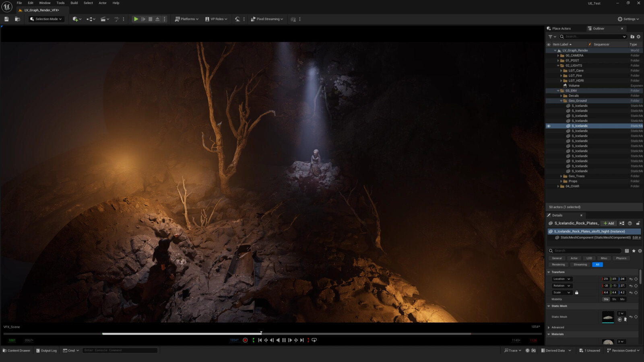The height and width of the screenshot is (362, 644).
Task: Expand the LGT_Fire folder arrow
Action: point(561,76)
